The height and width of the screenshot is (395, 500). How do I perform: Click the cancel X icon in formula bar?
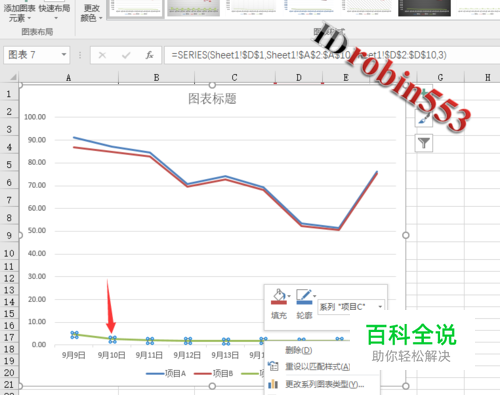[102, 55]
